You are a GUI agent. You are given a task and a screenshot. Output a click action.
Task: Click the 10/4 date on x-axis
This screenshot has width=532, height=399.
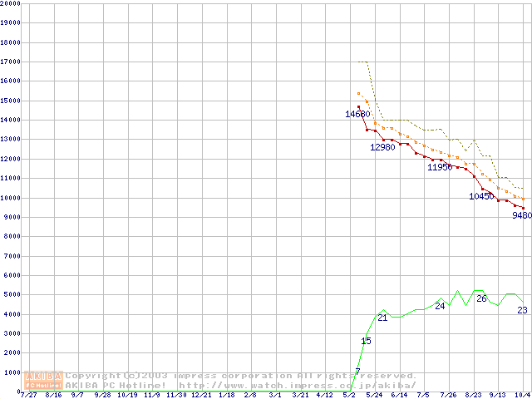coord(522,396)
